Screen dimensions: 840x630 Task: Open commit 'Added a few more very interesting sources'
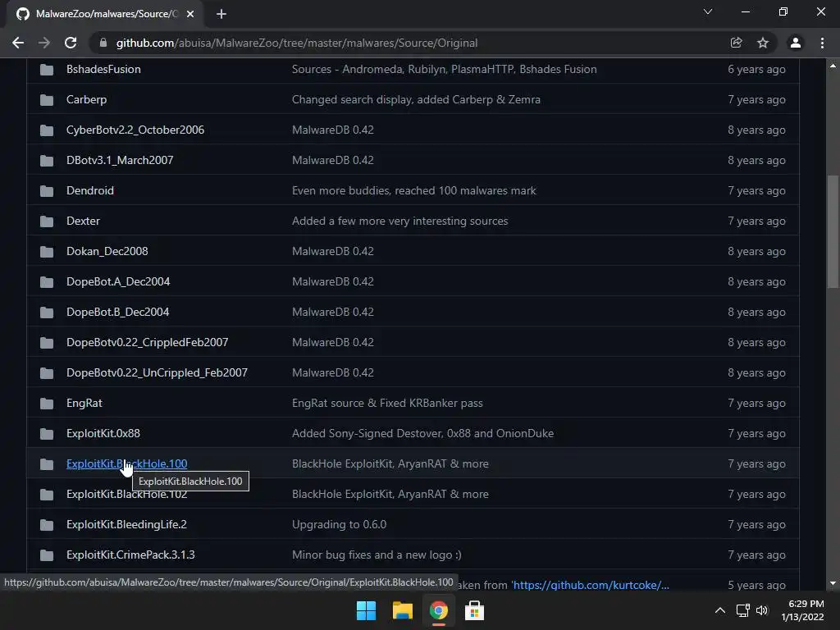point(399,221)
